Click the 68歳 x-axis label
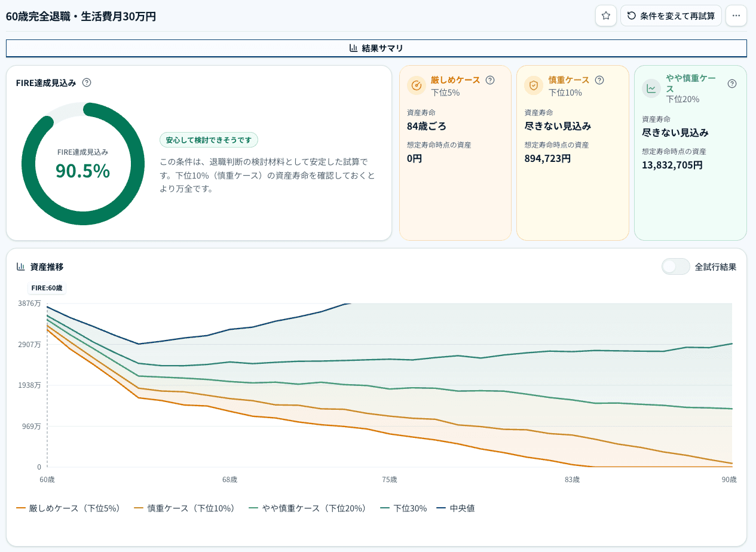The height and width of the screenshot is (552, 756). coord(230,480)
